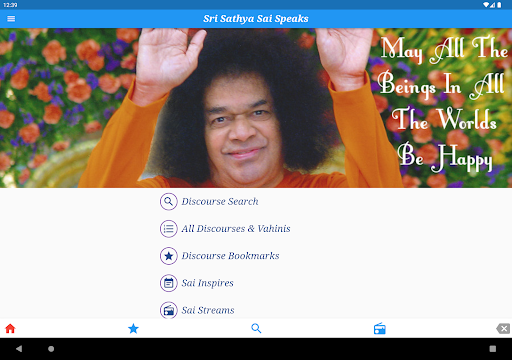This screenshot has height=360, width=512.
Task: Open bookmarks via the bottom star icon
Action: (133, 329)
